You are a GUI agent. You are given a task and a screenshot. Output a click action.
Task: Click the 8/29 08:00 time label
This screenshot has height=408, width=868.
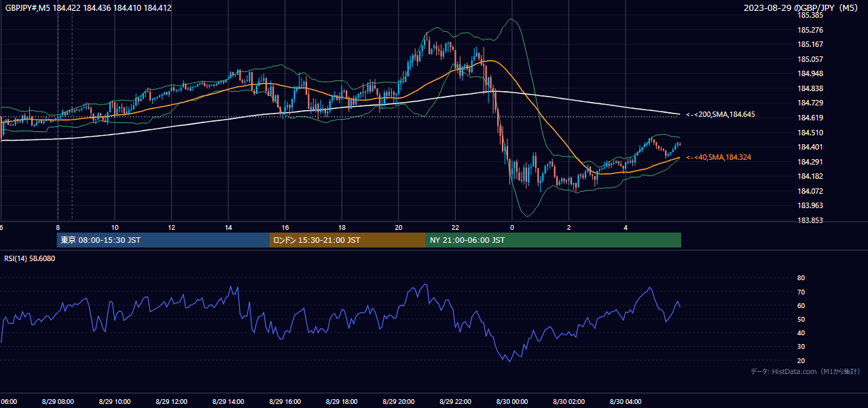58,402
